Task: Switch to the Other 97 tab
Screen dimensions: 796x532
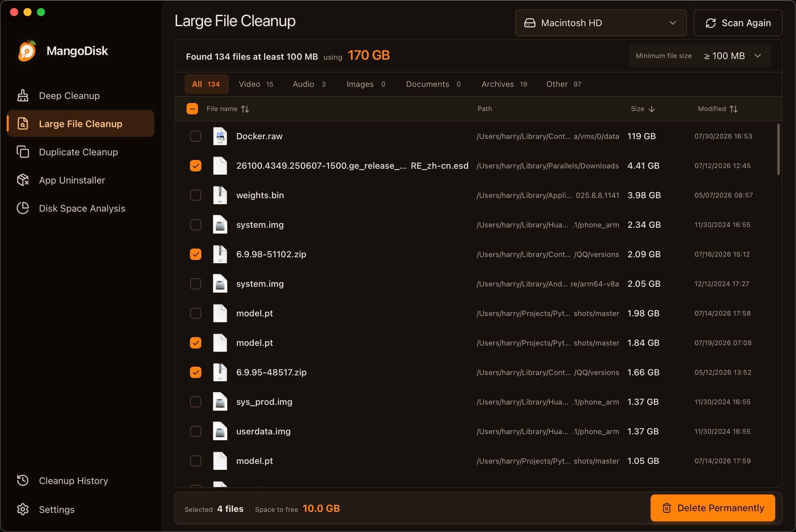Action: click(x=563, y=84)
